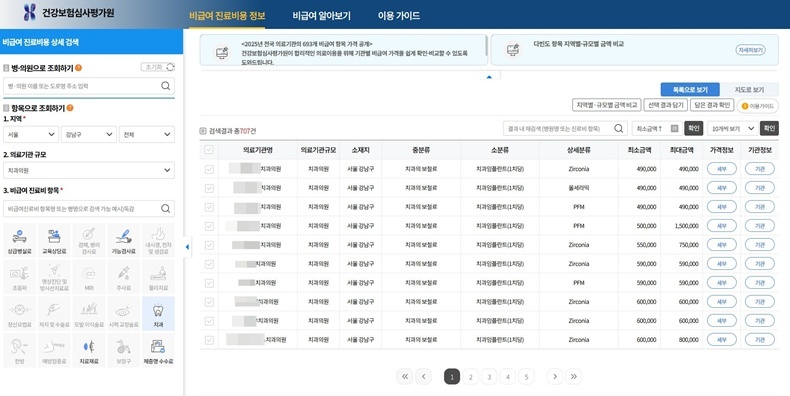Toggle the select-all checkbox in table header
Image resolution: width=790 pixels, height=396 pixels.
tap(209, 150)
